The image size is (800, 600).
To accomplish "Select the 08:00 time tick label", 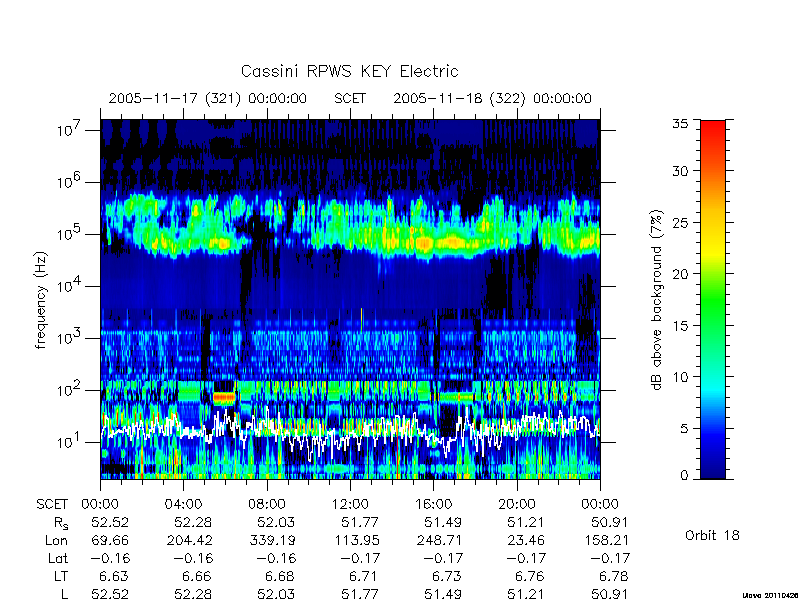I will click(267, 504).
